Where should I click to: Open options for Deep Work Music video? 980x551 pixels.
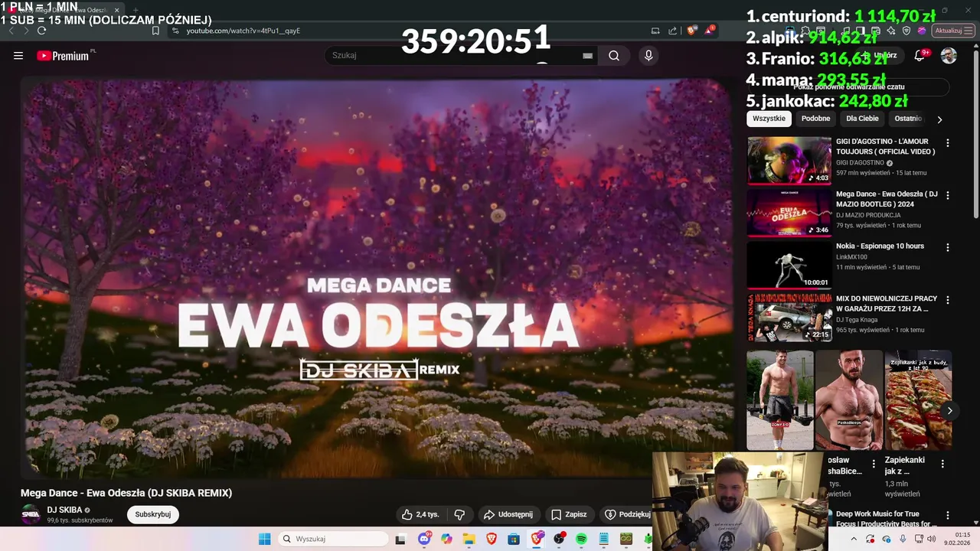[x=948, y=516]
